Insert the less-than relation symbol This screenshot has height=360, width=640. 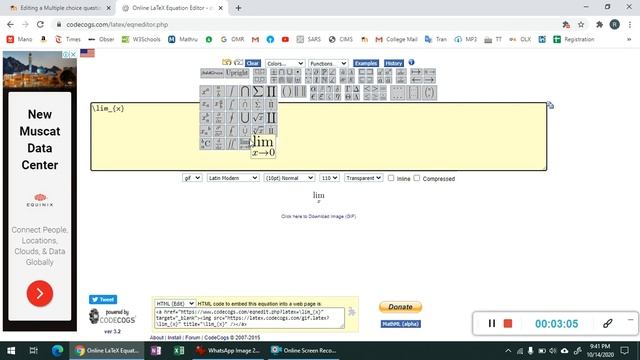click(x=367, y=89)
